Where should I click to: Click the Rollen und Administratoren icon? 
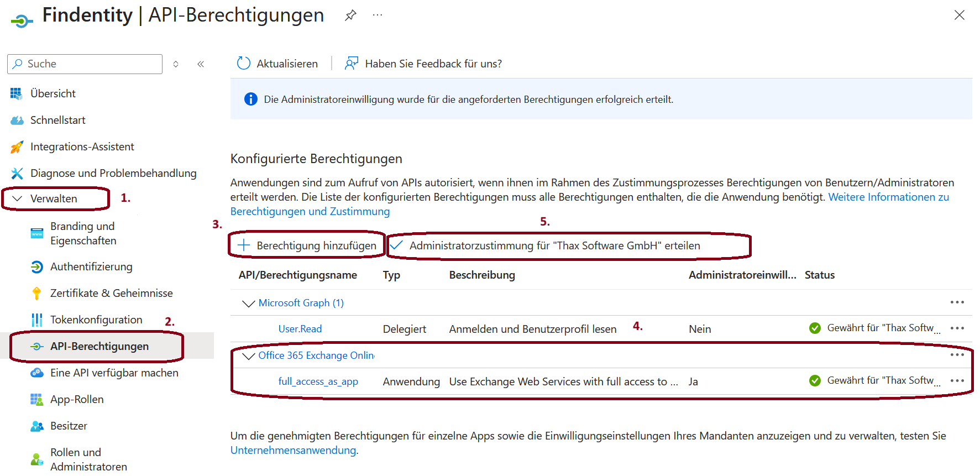37,459
